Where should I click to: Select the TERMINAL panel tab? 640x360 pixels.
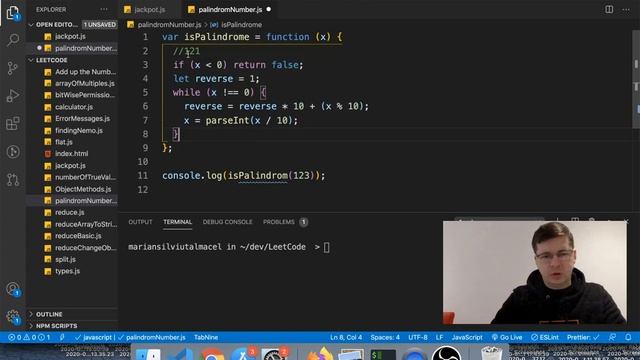(x=177, y=222)
